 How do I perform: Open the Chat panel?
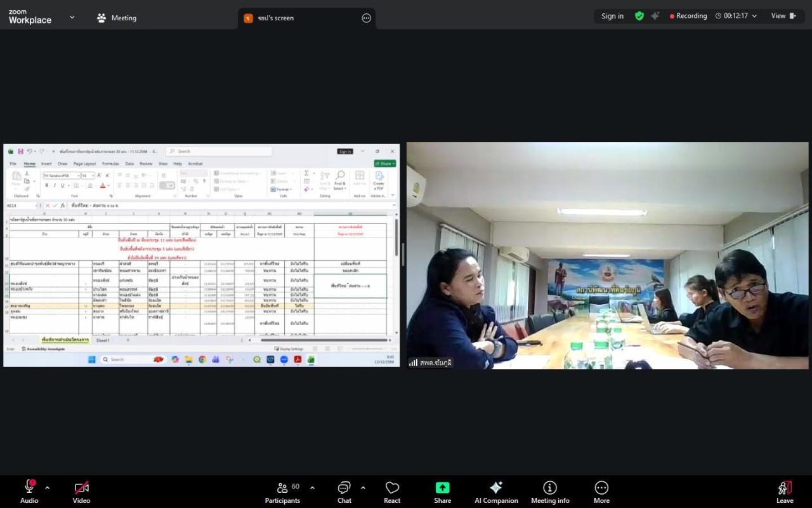pos(344,491)
